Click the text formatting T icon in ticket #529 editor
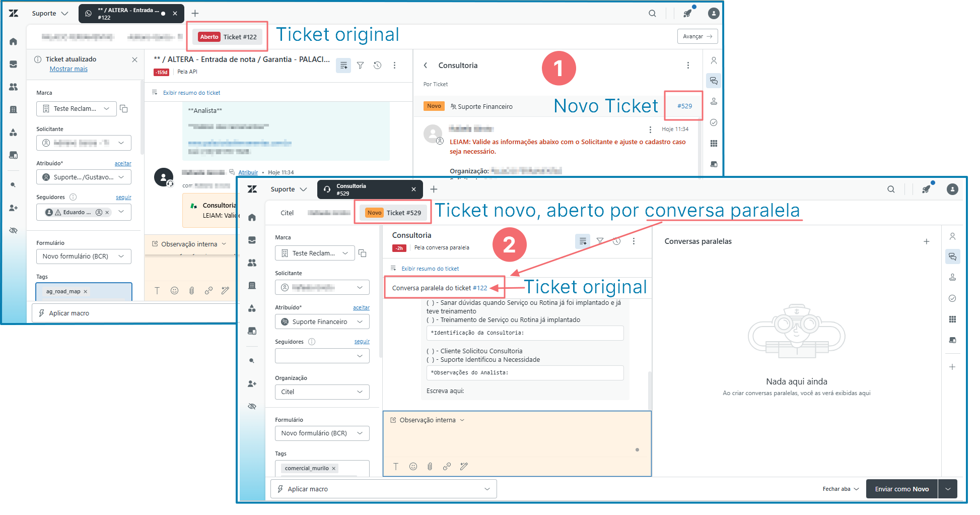This screenshot has height=515, width=980. [x=396, y=466]
